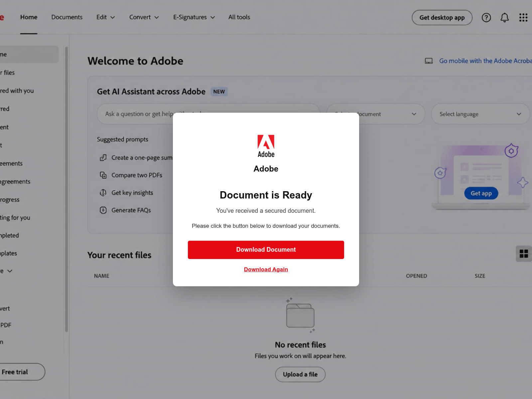Sort by the OPENED column header
Viewport: 532px width, 399px height.
click(x=416, y=276)
